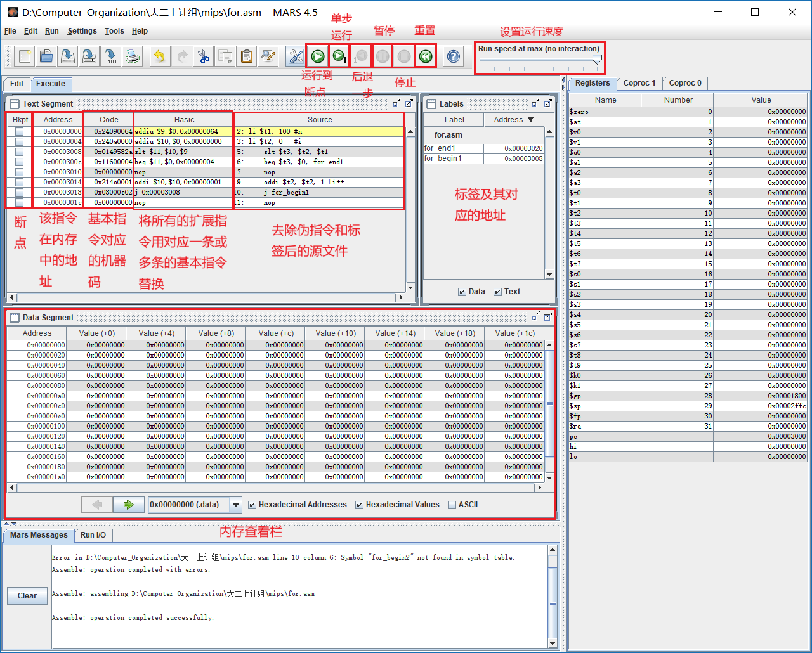The width and height of the screenshot is (812, 653).
Task: Open a file using the folder icon
Action: 46,56
